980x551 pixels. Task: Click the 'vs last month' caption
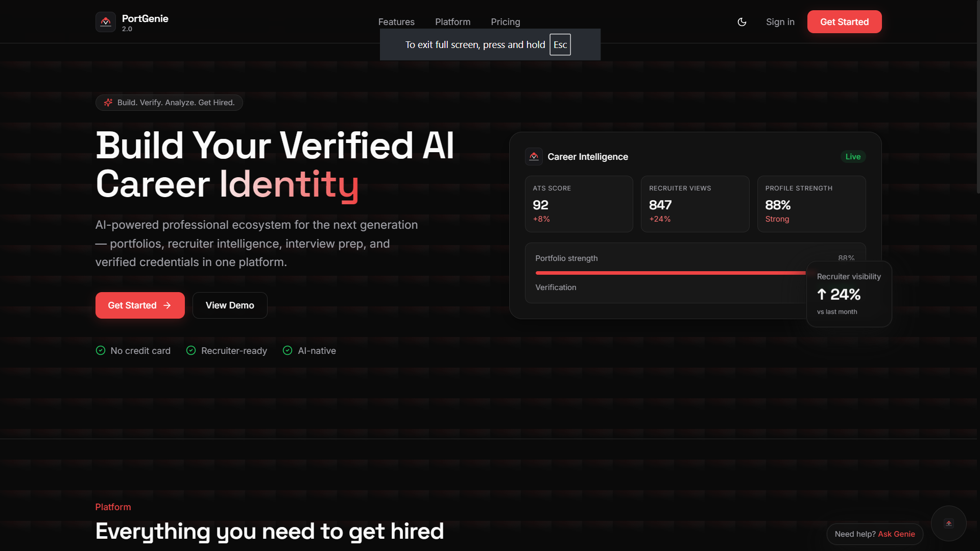(836, 312)
